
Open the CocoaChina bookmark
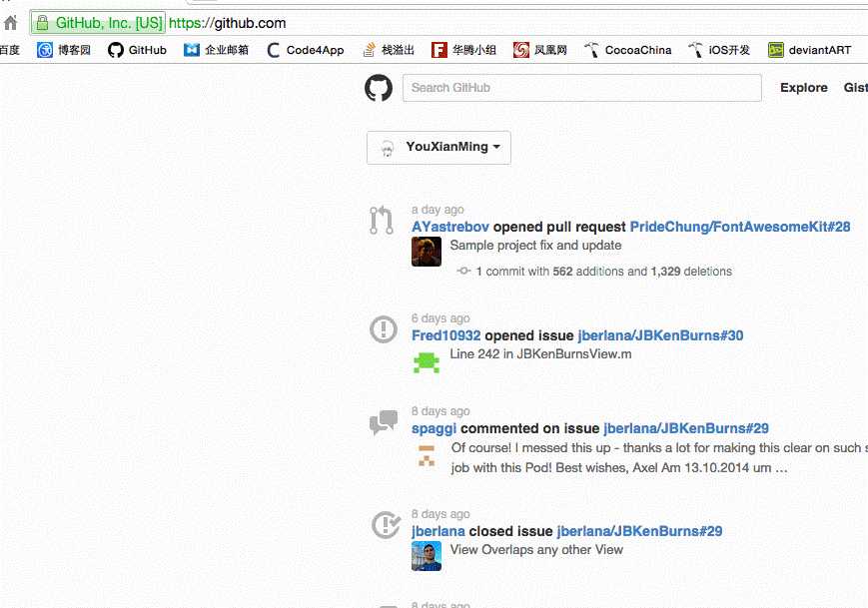tap(627, 50)
